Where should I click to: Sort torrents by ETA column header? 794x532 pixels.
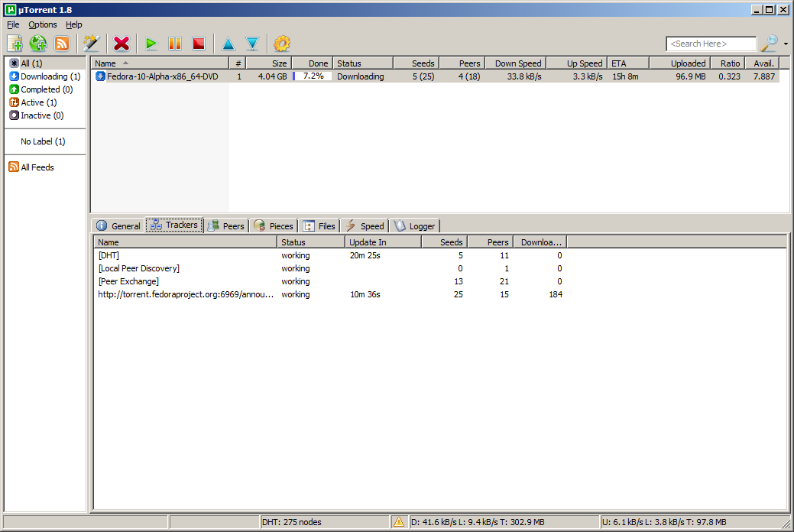(x=628, y=63)
